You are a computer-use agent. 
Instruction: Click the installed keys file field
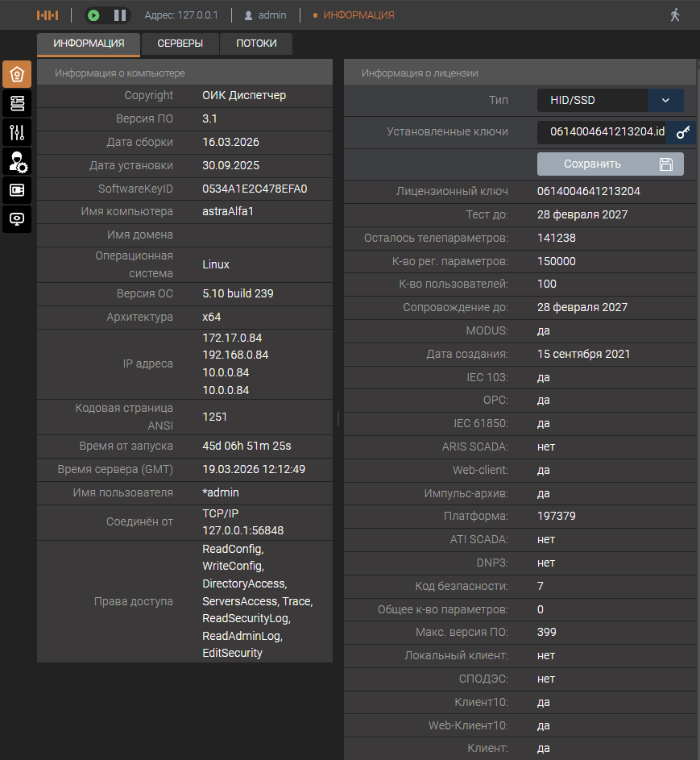[x=602, y=132]
